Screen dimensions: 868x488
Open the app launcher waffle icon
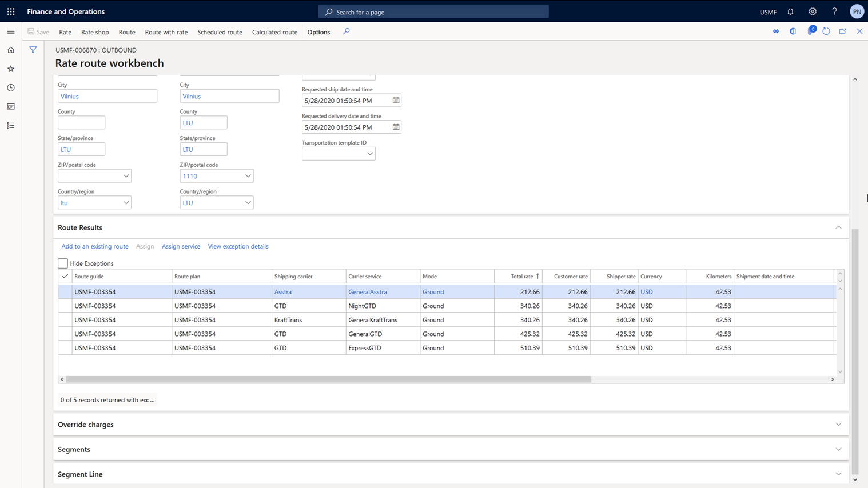11,11
